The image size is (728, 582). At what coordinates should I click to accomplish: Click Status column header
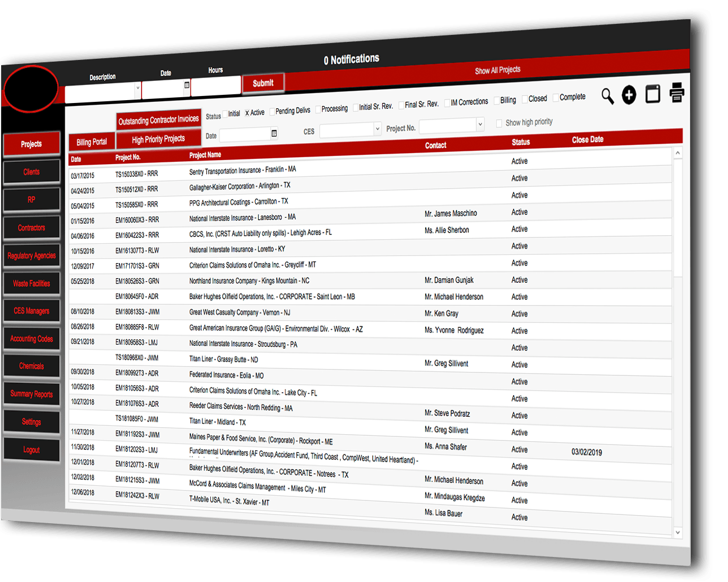(521, 142)
